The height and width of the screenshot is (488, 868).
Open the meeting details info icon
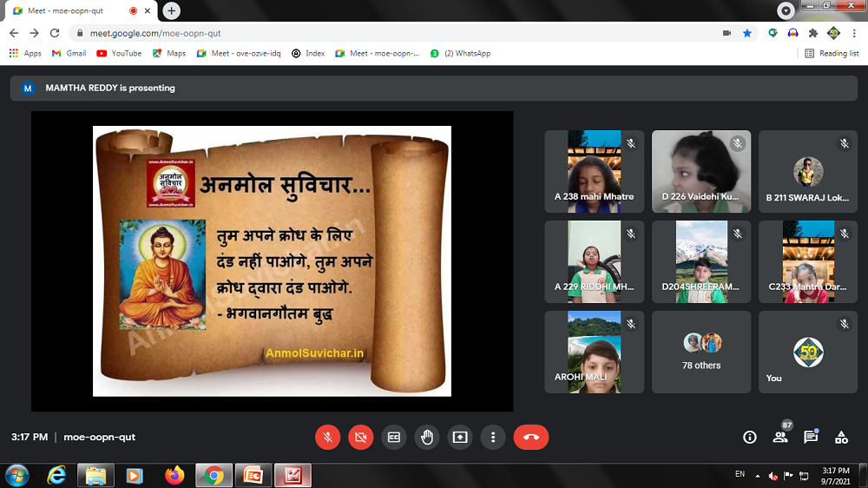(x=750, y=438)
